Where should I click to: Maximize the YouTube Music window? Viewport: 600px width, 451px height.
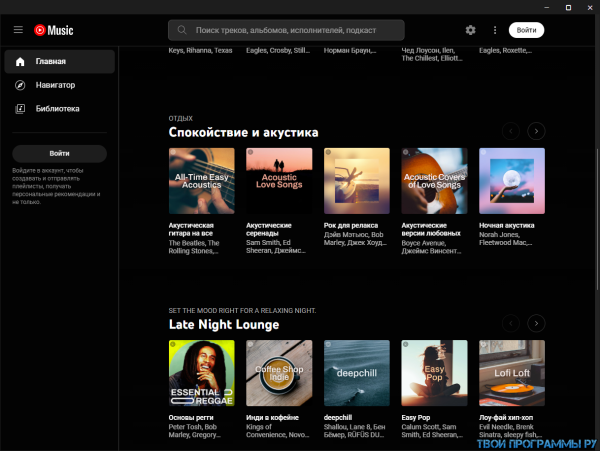coord(568,7)
